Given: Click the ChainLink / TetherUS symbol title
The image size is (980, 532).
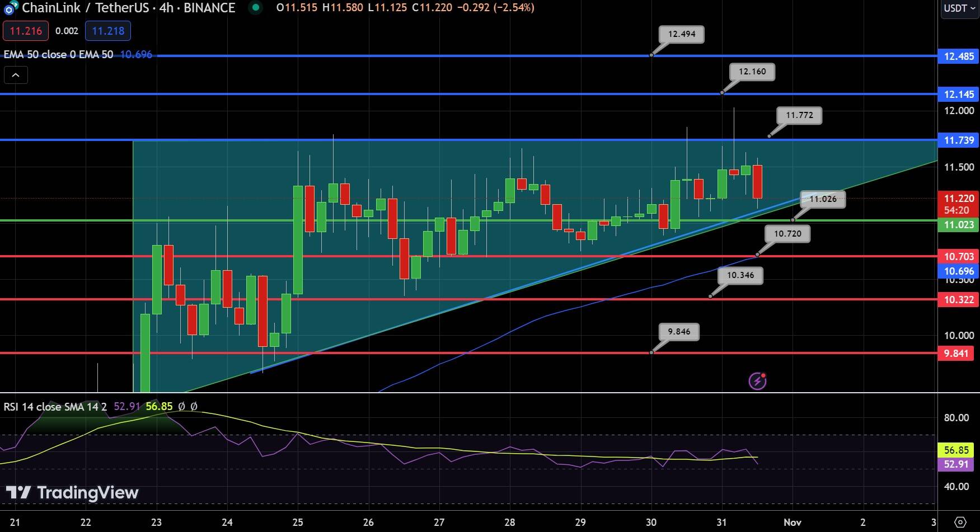Looking at the screenshot, I should pos(86,8).
